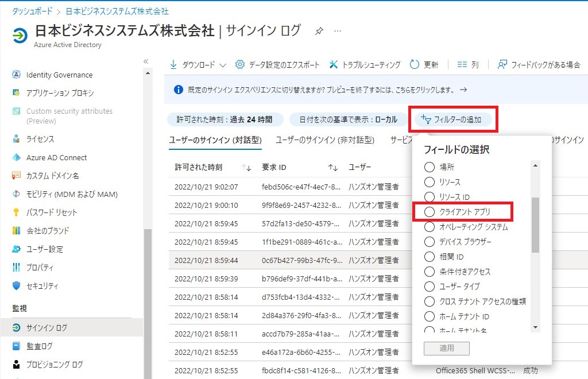Sort by 許可された時刻 column arrows

(x=246, y=168)
